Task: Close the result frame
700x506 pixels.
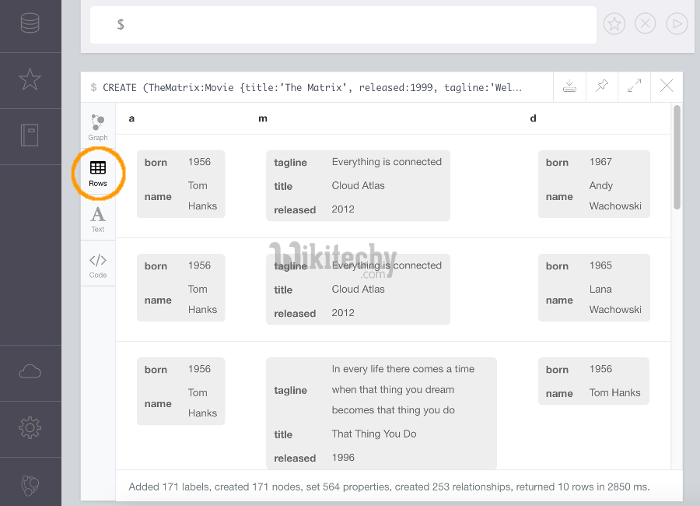Action: point(666,87)
